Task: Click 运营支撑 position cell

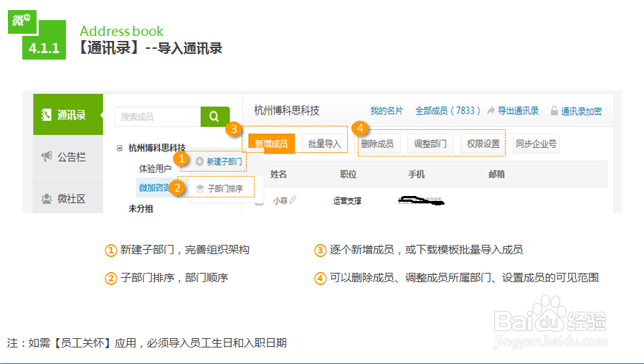Action: (x=347, y=201)
